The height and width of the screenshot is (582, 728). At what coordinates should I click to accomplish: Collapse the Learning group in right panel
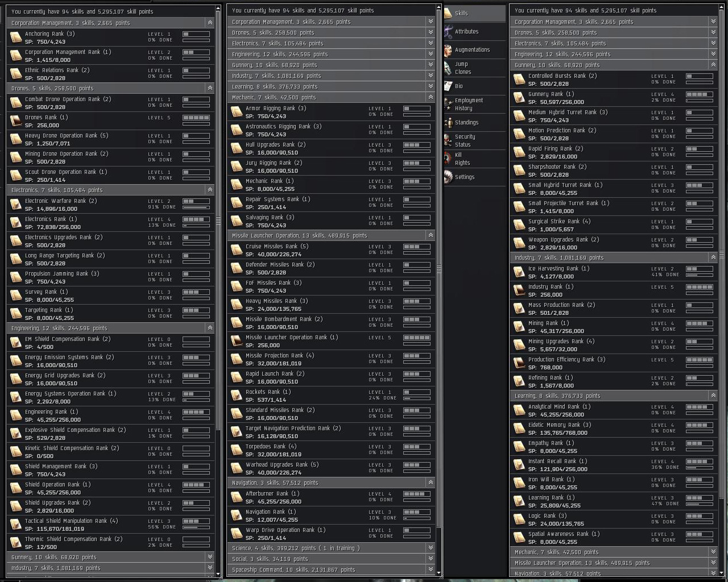[x=713, y=396]
